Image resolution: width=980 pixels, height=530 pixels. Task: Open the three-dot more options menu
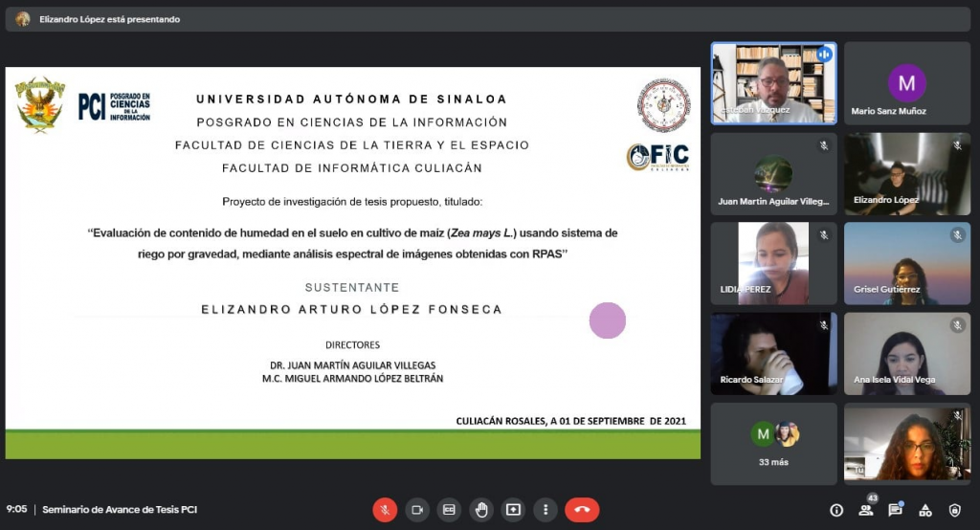pos(546,509)
